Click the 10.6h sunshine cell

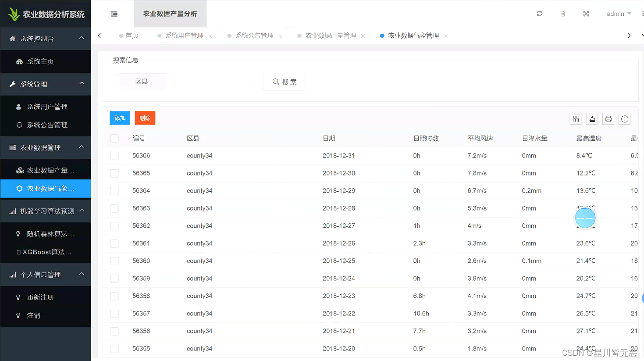click(421, 314)
